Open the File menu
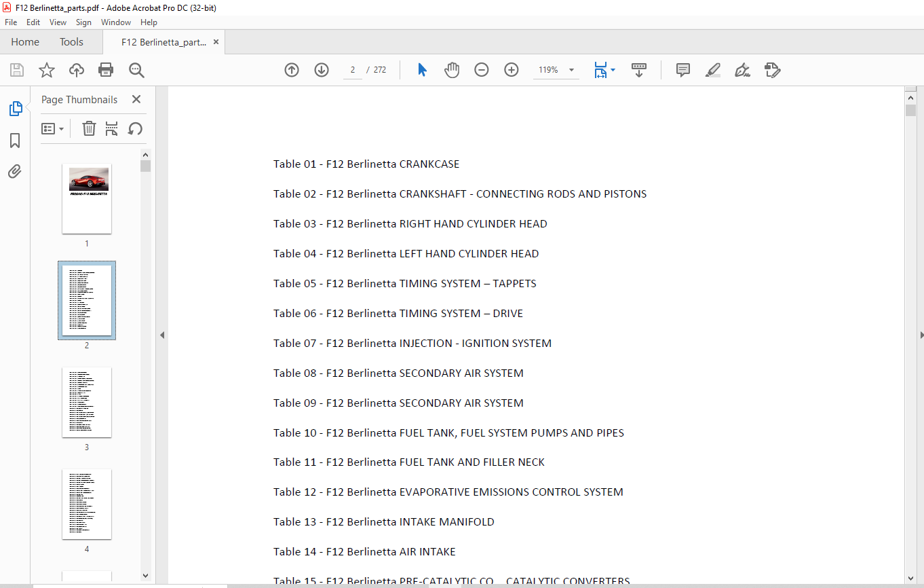 pyautogui.click(x=11, y=22)
